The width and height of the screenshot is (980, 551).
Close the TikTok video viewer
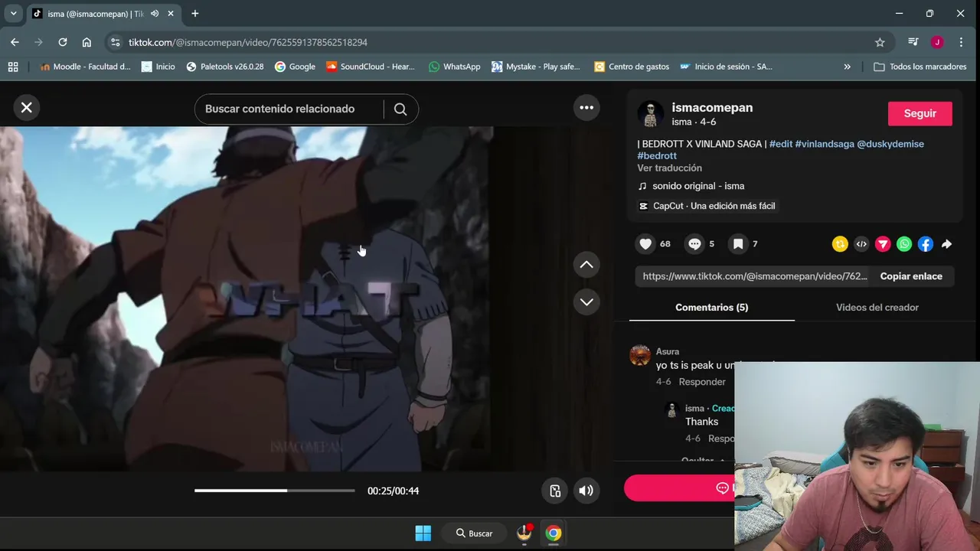pyautogui.click(x=27, y=108)
